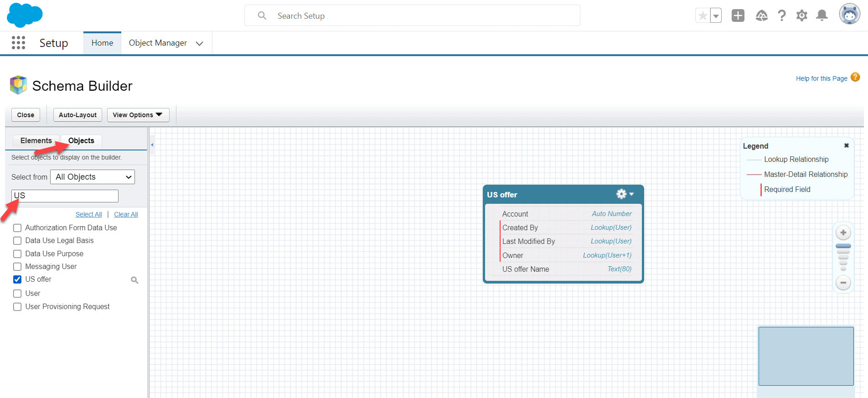The width and height of the screenshot is (868, 398).
Task: Expand the Object Manager dropdown chevron
Action: [x=199, y=44]
